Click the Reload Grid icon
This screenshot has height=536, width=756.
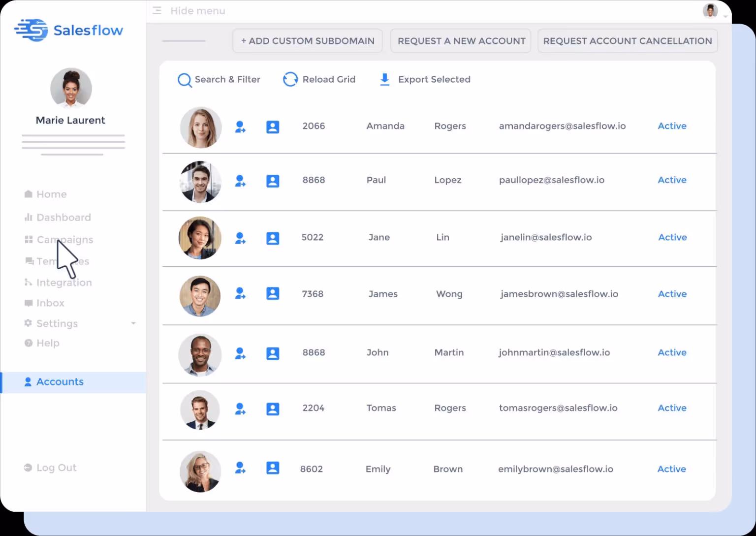tap(290, 79)
